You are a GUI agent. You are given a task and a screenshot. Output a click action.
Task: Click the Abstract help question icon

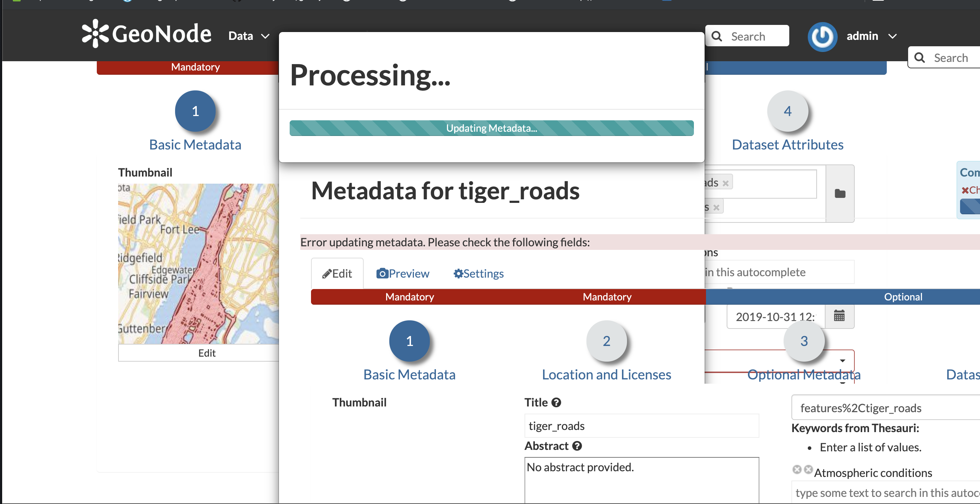point(577,446)
